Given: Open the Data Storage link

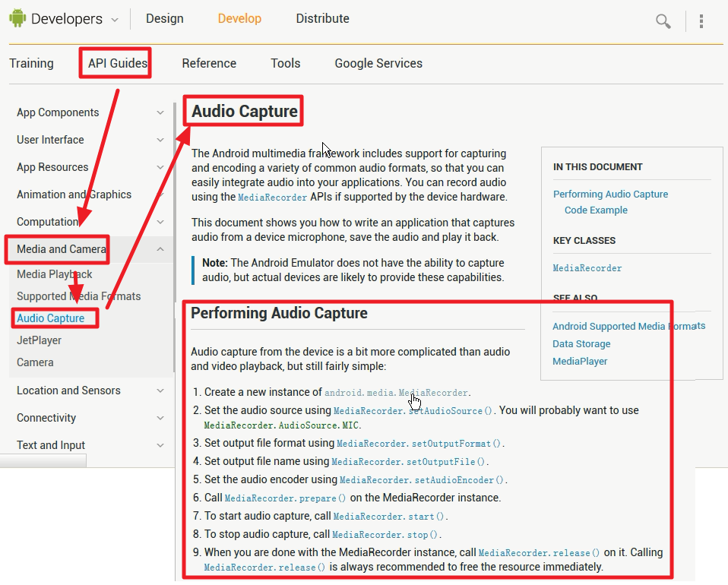Looking at the screenshot, I should (581, 344).
